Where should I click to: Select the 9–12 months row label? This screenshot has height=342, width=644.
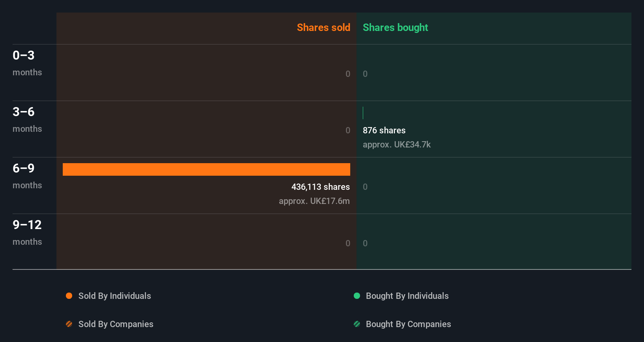[x=27, y=232]
